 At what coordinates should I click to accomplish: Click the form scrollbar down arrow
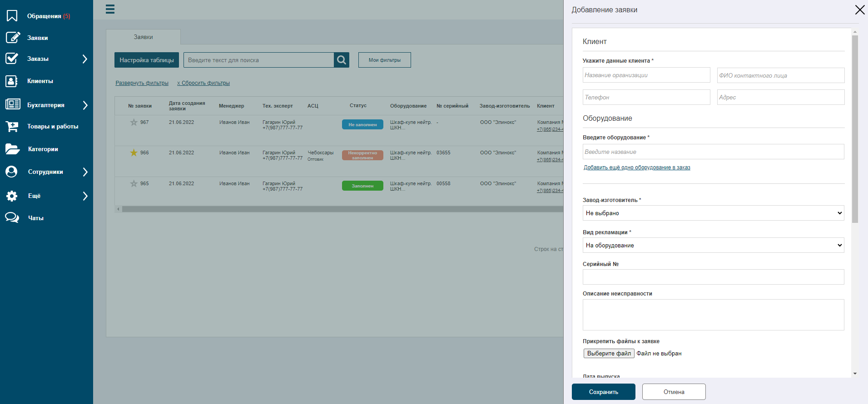click(855, 374)
